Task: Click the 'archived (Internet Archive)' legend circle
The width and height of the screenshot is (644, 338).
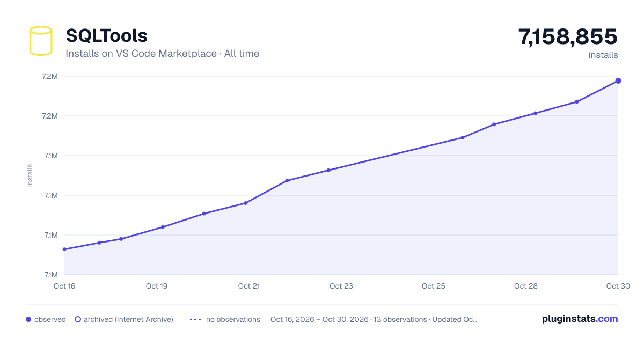Action: point(78,319)
